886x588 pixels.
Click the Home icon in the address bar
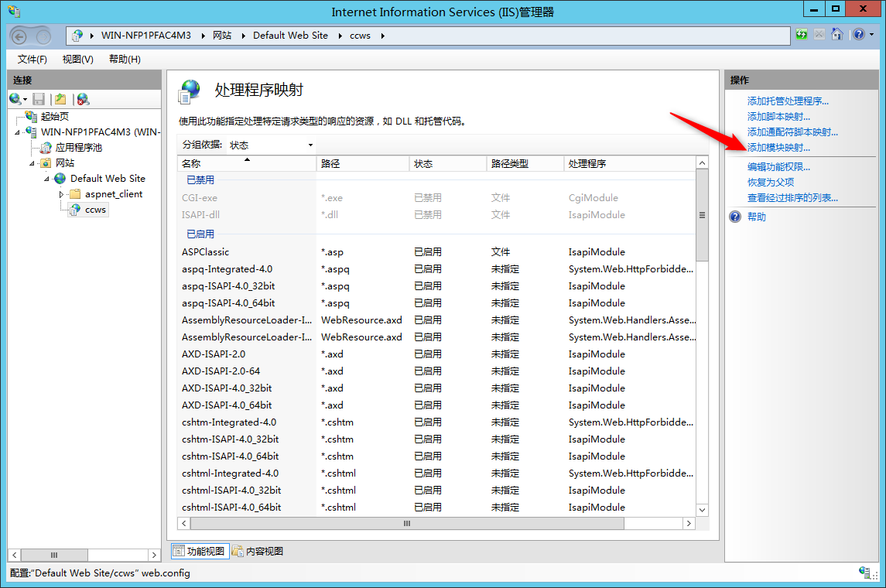(x=836, y=35)
